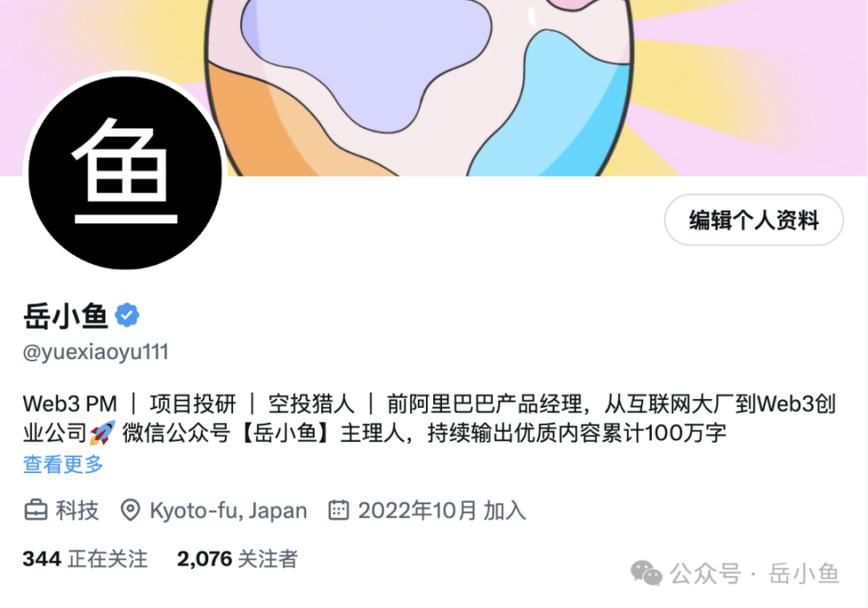The image size is (868, 608).
Task: Click the rocket emoji in the bio
Action: (103, 433)
